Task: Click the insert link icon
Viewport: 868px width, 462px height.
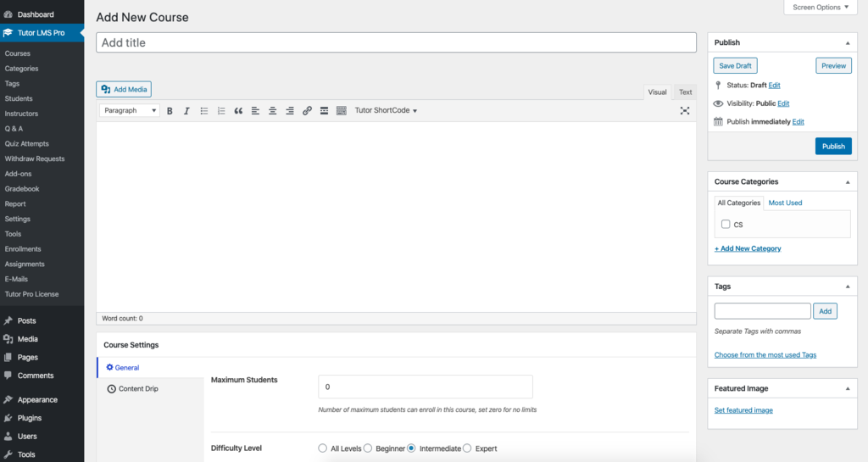Action: point(307,111)
